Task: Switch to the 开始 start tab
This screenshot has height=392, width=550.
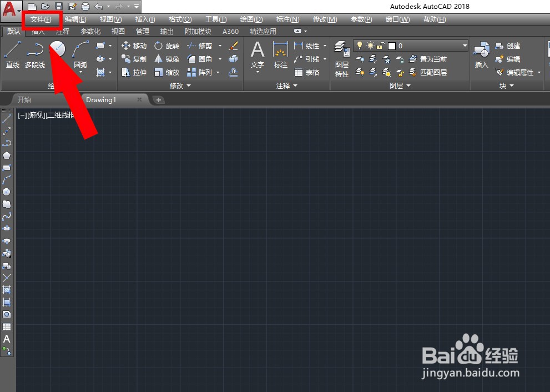Action: (24, 100)
